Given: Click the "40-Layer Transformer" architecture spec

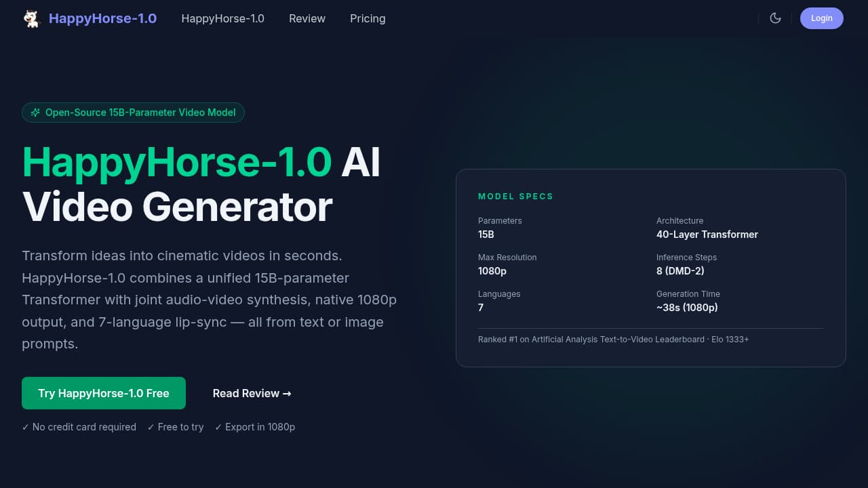Looking at the screenshot, I should 707,235.
